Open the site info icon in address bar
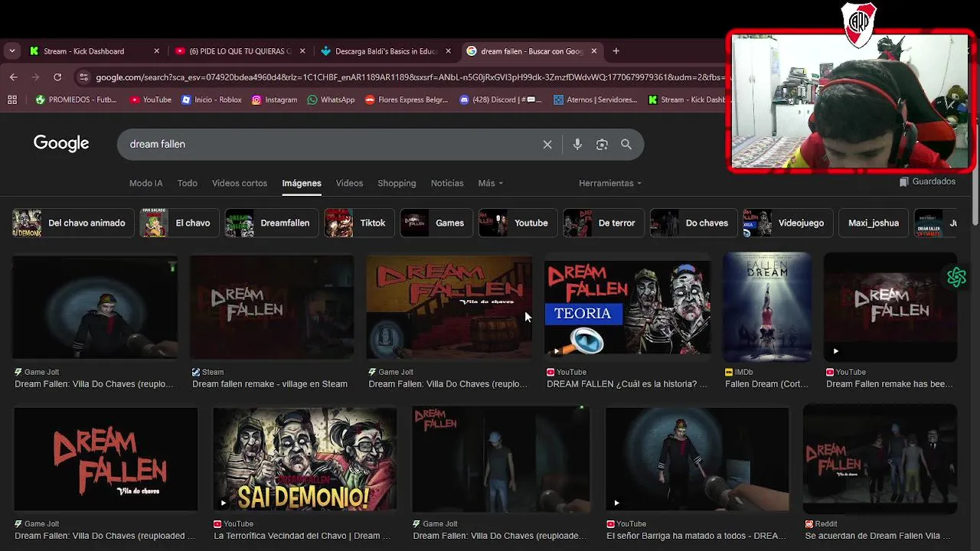 pyautogui.click(x=83, y=77)
